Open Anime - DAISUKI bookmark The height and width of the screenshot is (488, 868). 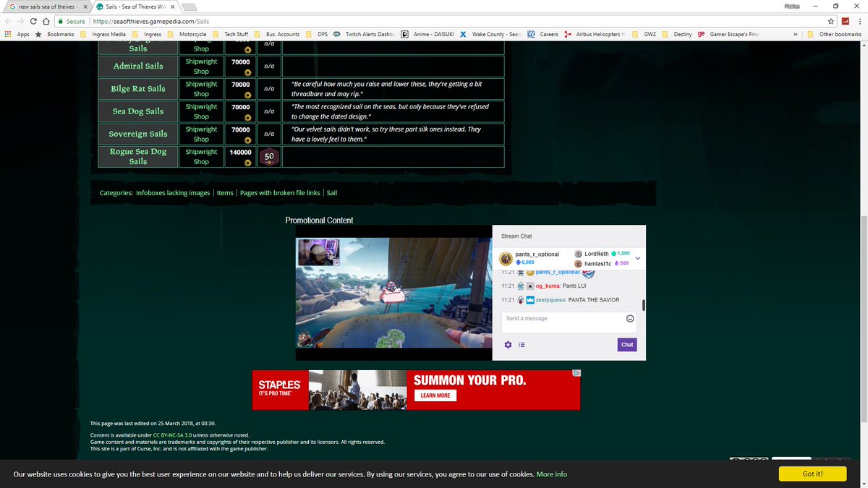(427, 34)
